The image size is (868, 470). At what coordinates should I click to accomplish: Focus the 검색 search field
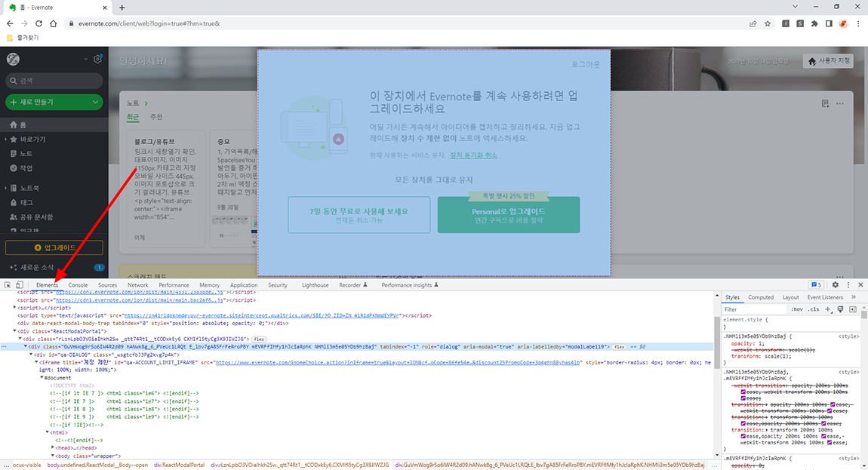[x=54, y=81]
